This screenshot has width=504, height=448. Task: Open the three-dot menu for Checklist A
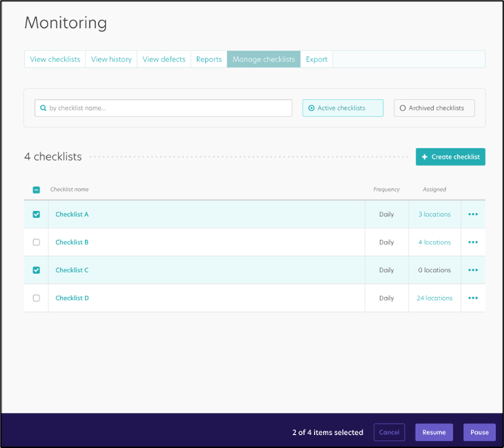[x=472, y=214]
